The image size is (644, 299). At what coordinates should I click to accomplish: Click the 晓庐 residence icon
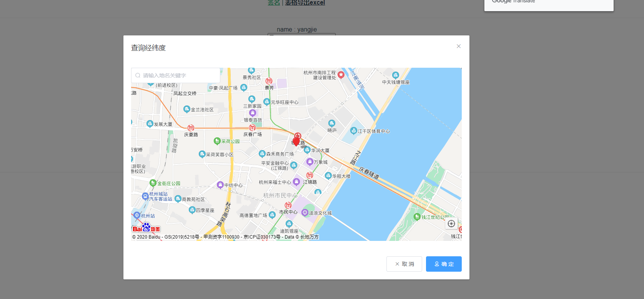(332, 124)
